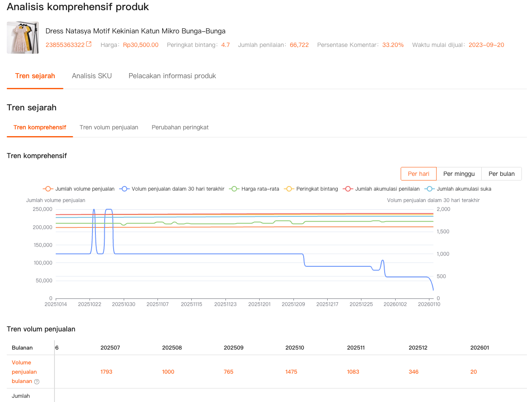The image size is (532, 402).
Task: Click help icon next to Volume penjualan bulanan
Action: point(37,382)
